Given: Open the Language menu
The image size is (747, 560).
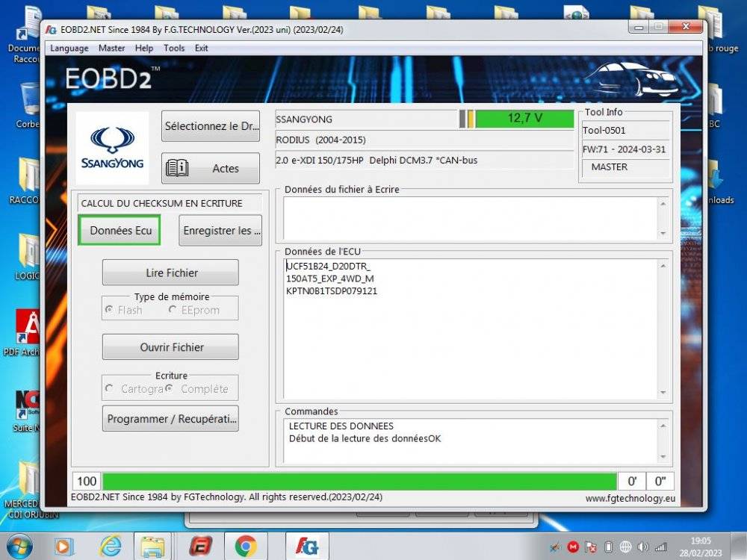Looking at the screenshot, I should (69, 48).
